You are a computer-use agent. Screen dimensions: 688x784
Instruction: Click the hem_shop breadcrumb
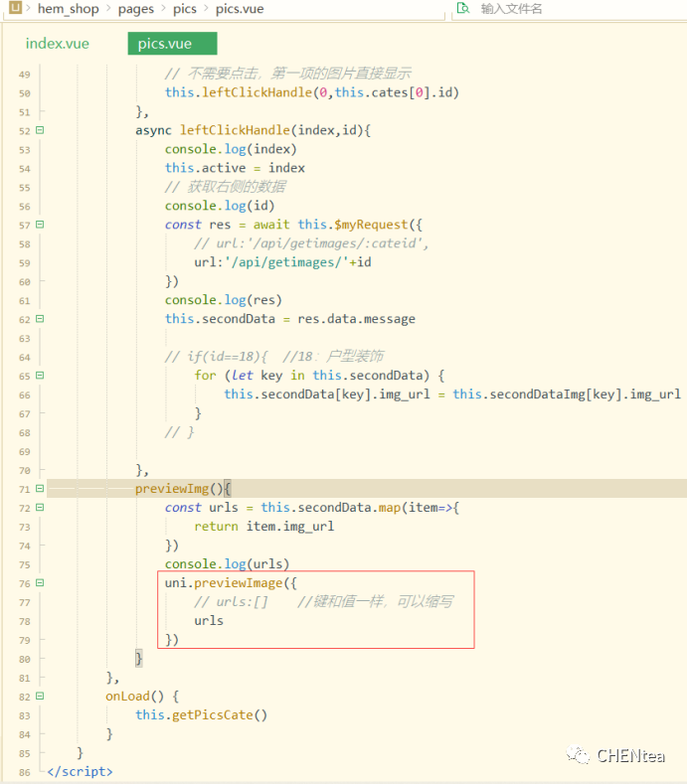pyautogui.click(x=68, y=9)
